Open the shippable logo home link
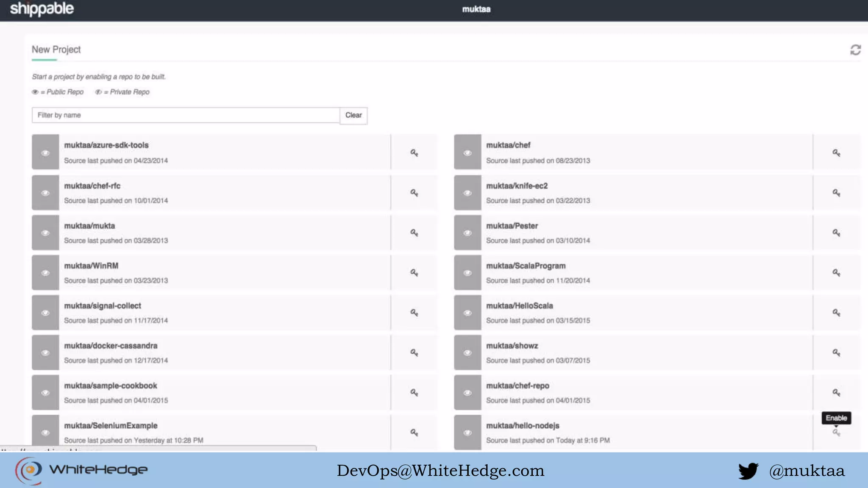The height and width of the screenshot is (488, 868). pos(42,9)
